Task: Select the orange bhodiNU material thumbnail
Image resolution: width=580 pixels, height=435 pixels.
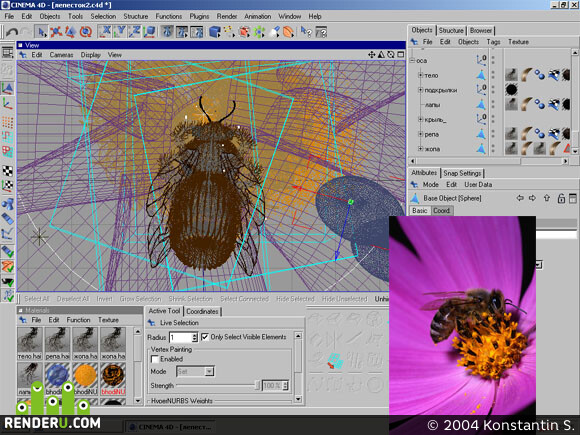Action: pos(85,376)
